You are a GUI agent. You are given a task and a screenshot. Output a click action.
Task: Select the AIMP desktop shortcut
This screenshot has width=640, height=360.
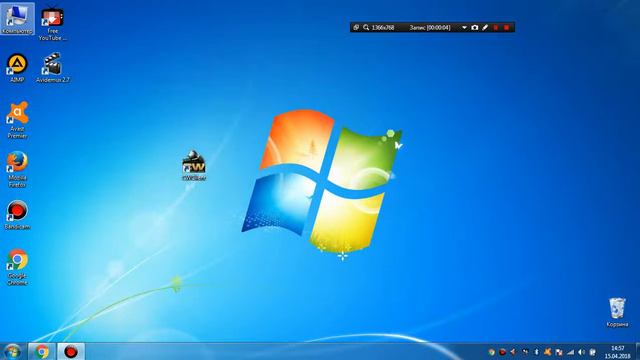[x=17, y=68]
